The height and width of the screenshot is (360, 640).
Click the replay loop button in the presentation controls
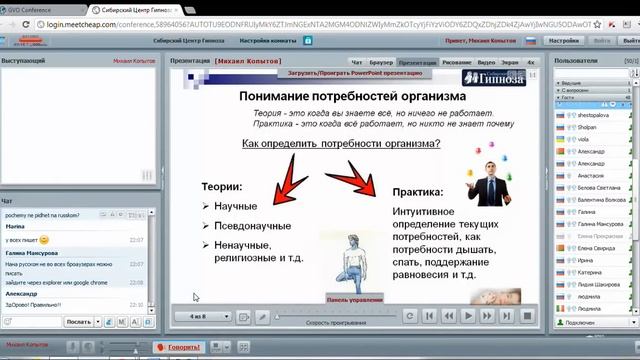[x=410, y=316]
